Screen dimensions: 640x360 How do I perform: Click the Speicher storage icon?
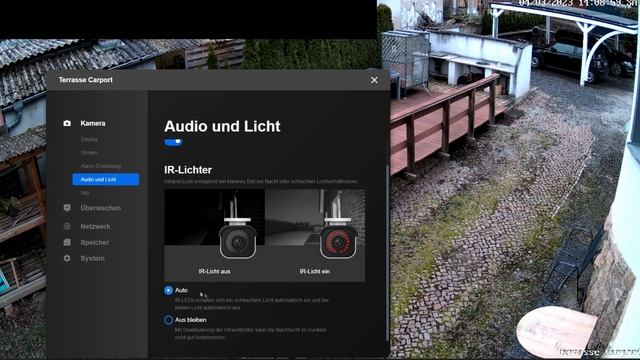(x=67, y=242)
